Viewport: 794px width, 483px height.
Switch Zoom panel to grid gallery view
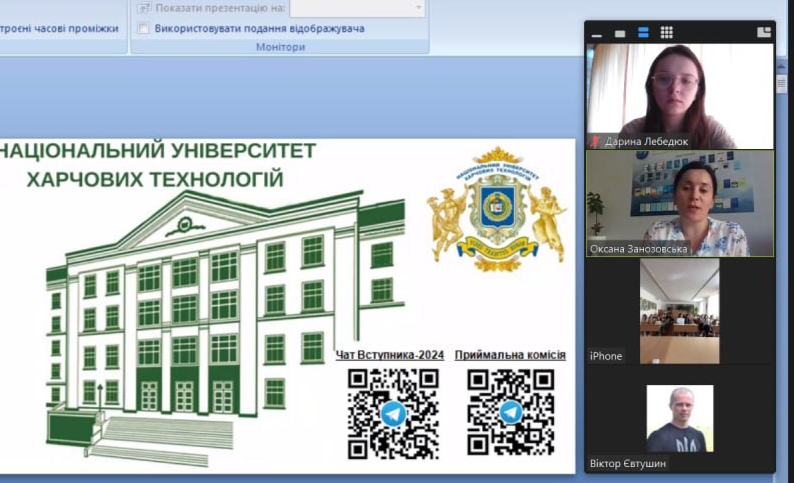[666, 33]
